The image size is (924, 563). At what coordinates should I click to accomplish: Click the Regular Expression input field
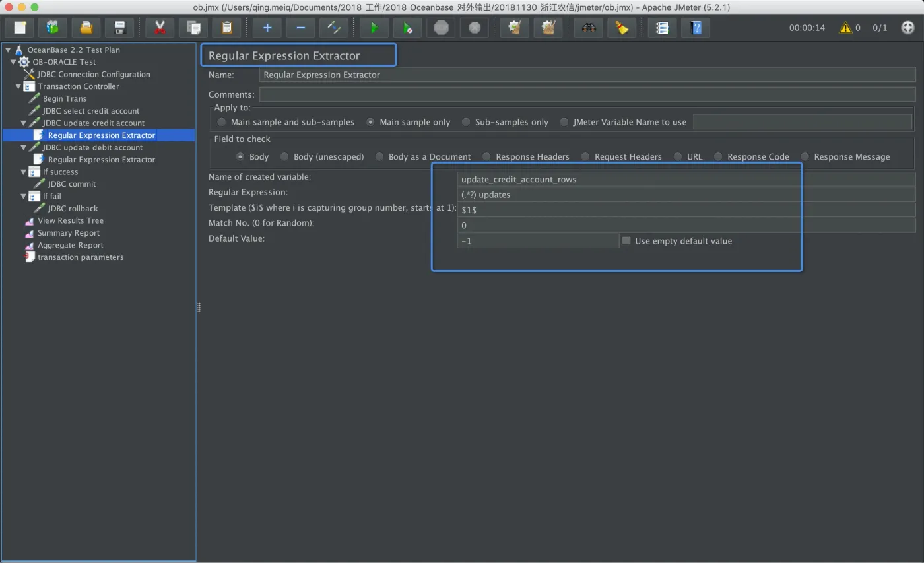[686, 195]
